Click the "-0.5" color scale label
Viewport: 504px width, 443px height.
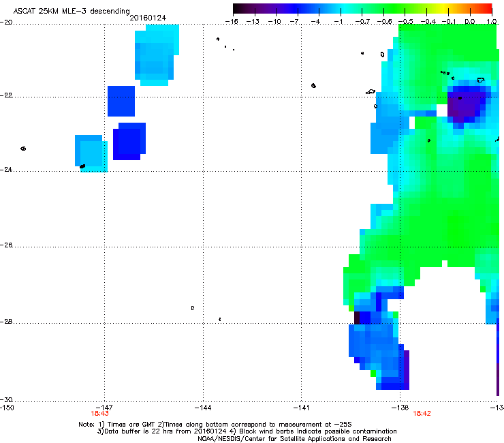(406, 22)
